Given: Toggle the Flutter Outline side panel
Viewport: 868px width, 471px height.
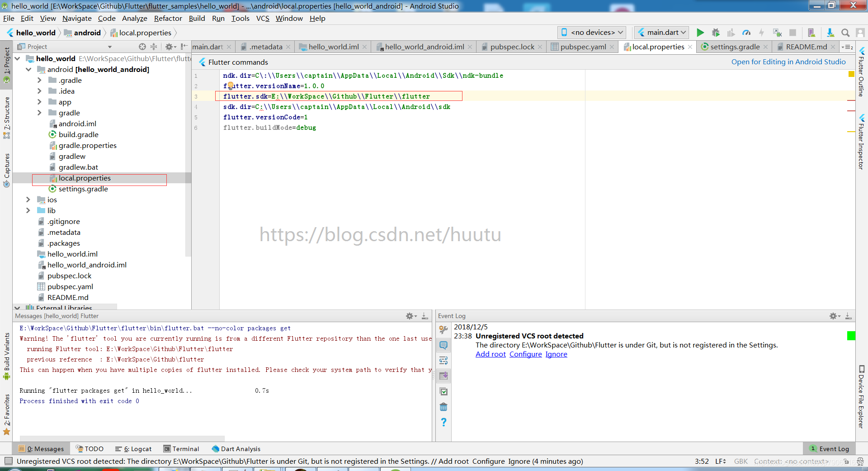Looking at the screenshot, I should (862, 72).
